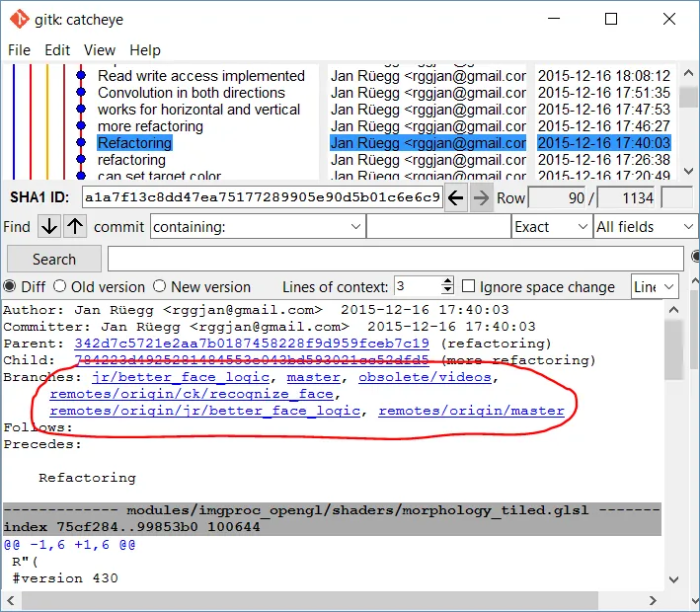Open child commit 784223d4 link
This screenshot has width=700, height=612.
coord(252,360)
